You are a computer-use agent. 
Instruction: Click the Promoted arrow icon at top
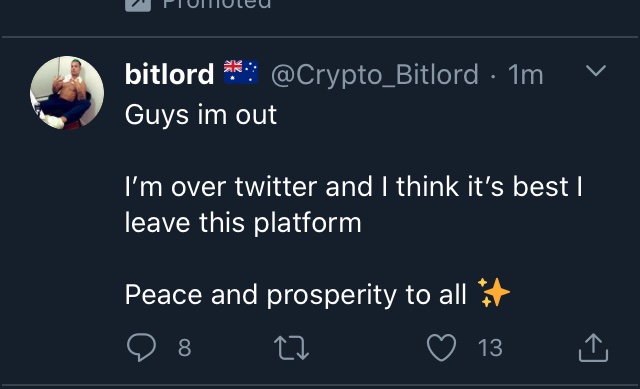coord(138,4)
